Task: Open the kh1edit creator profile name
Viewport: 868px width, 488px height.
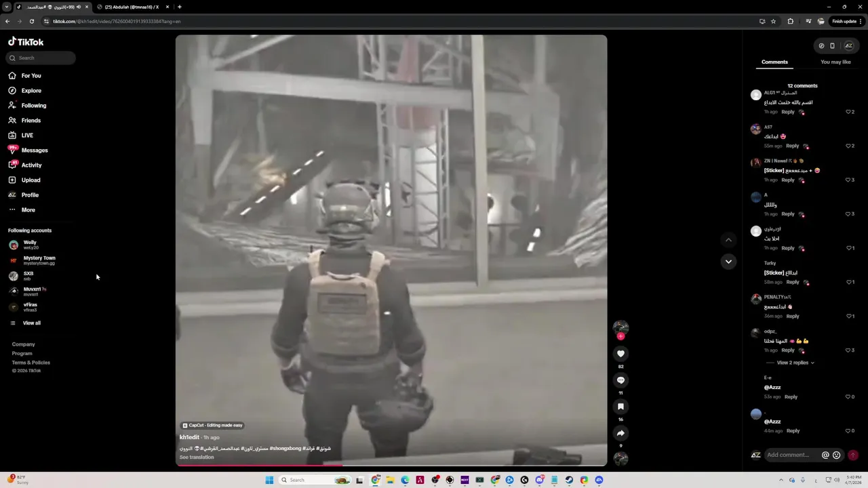Action: pyautogui.click(x=189, y=437)
